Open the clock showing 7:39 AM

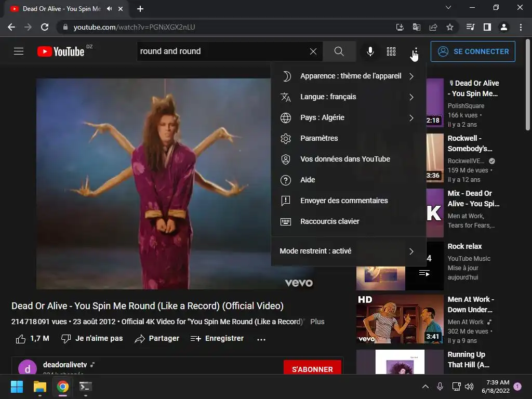click(496, 387)
